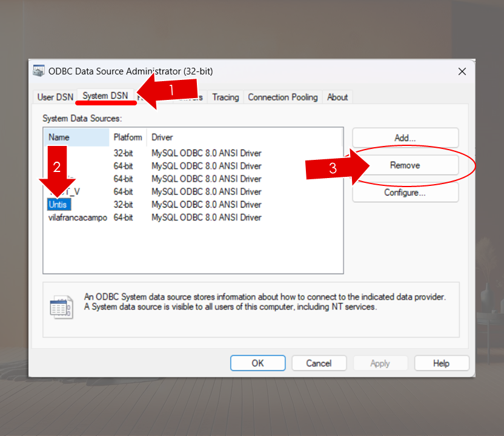Confirm changes with the OK button
Screen dimensions: 504x436
point(257,363)
